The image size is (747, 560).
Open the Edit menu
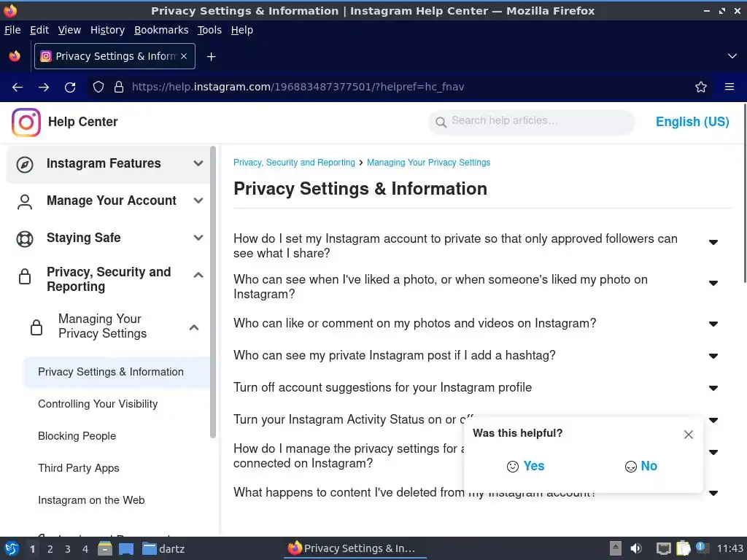tap(39, 30)
